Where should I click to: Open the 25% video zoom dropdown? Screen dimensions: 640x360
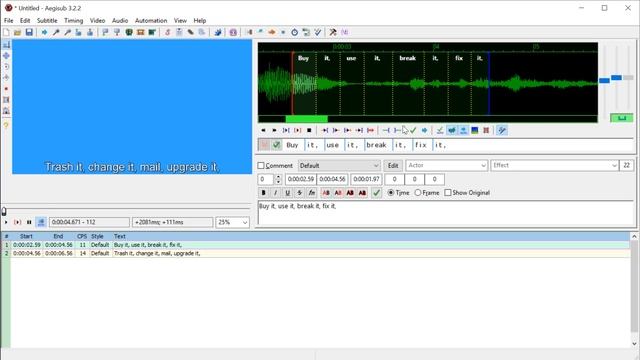tap(232, 222)
